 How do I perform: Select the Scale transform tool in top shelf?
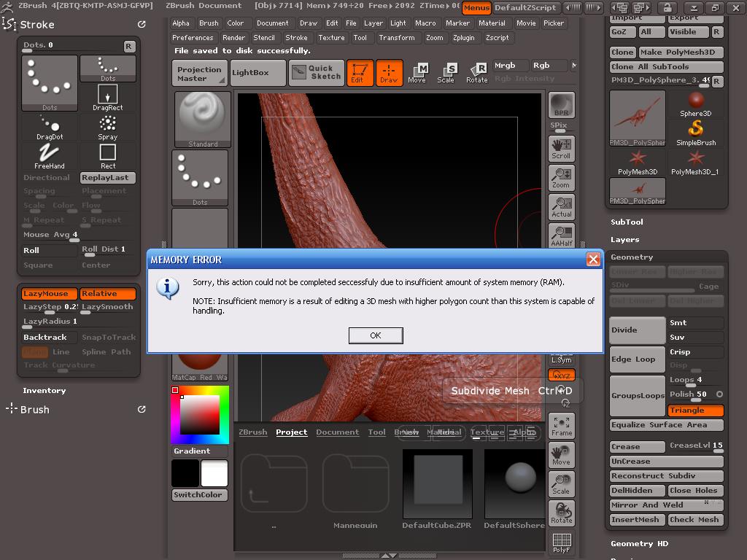click(446, 73)
